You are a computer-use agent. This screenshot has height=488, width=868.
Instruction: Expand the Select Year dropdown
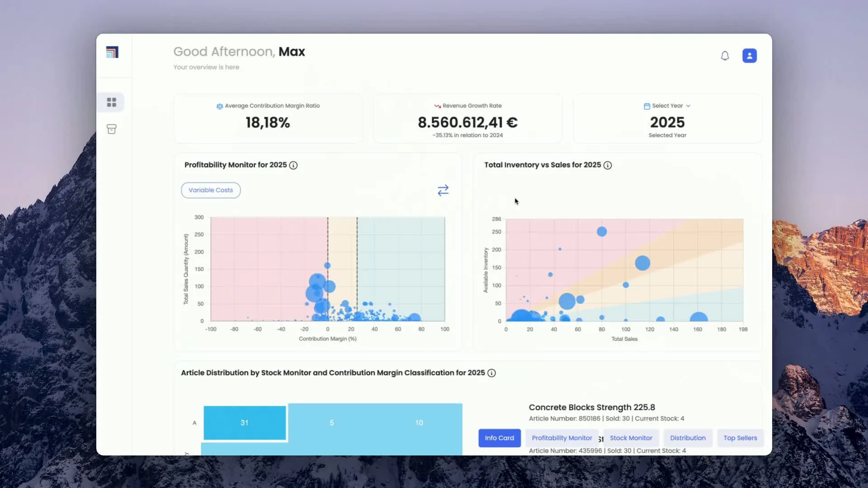pyautogui.click(x=667, y=106)
